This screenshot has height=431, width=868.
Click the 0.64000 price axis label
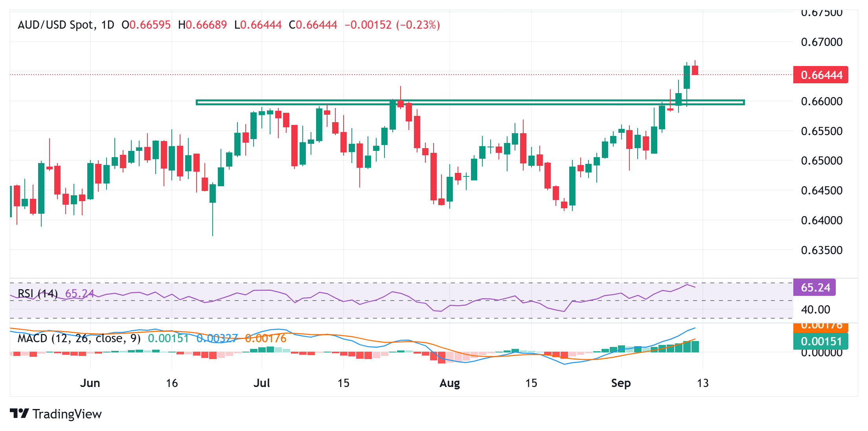822,220
